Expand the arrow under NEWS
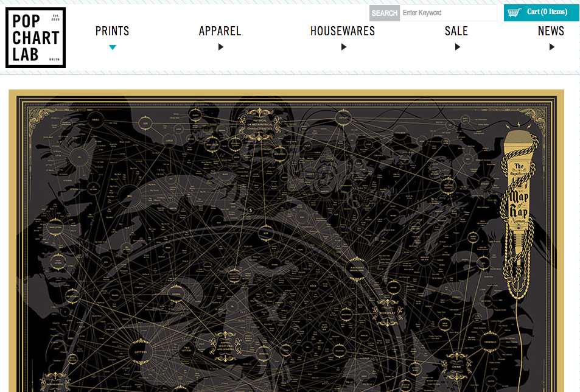This screenshot has width=580, height=392. pos(552,47)
